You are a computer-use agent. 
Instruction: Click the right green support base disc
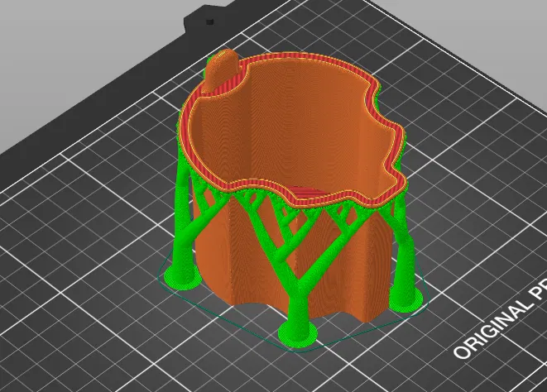click(x=405, y=299)
